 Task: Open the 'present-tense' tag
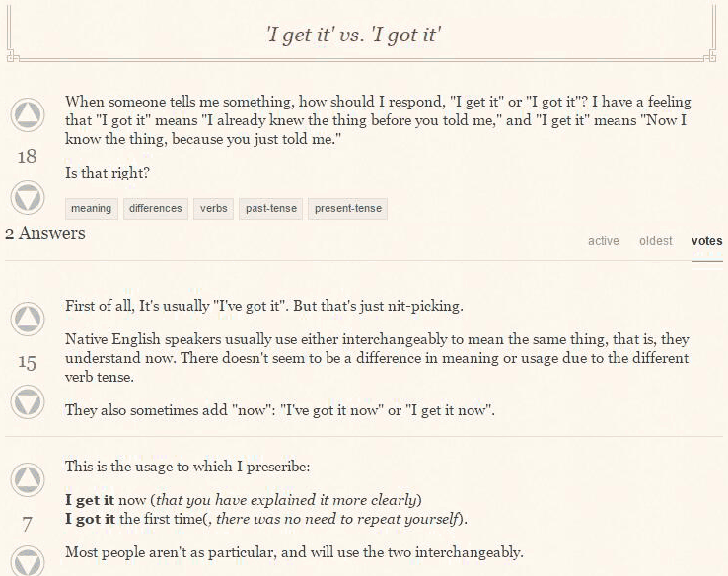pos(348,209)
